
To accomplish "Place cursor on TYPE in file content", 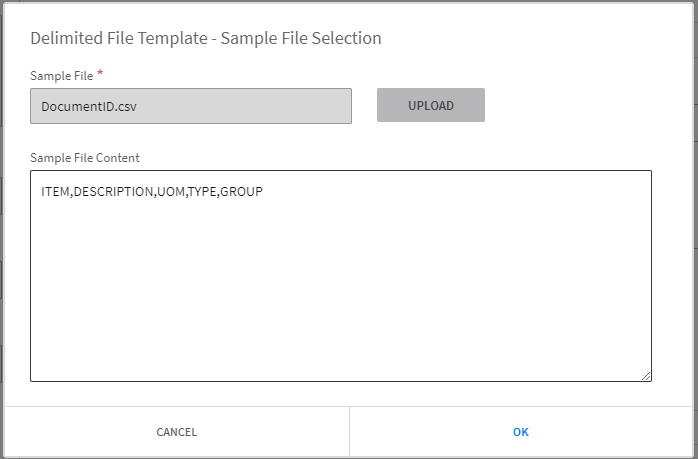I will [x=202, y=191].
